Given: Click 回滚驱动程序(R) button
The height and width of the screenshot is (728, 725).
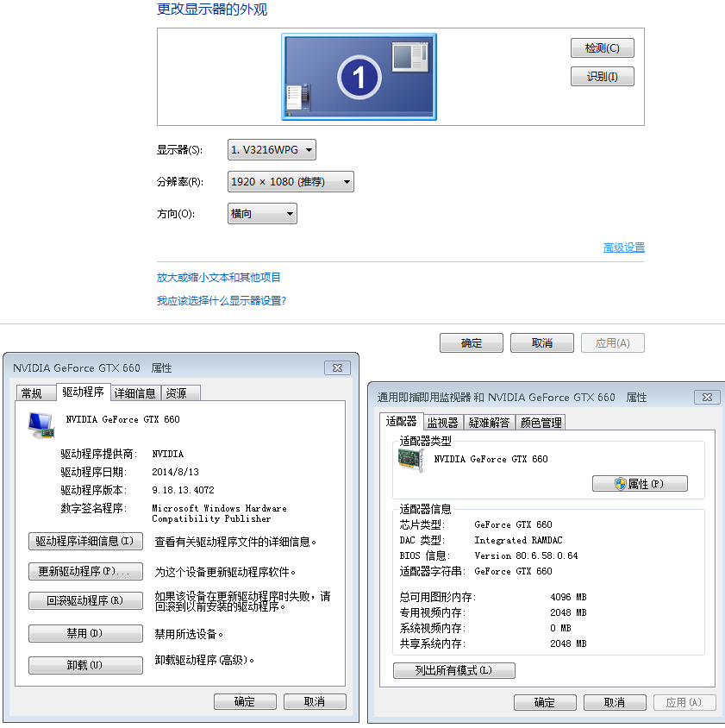Looking at the screenshot, I should click(x=85, y=601).
